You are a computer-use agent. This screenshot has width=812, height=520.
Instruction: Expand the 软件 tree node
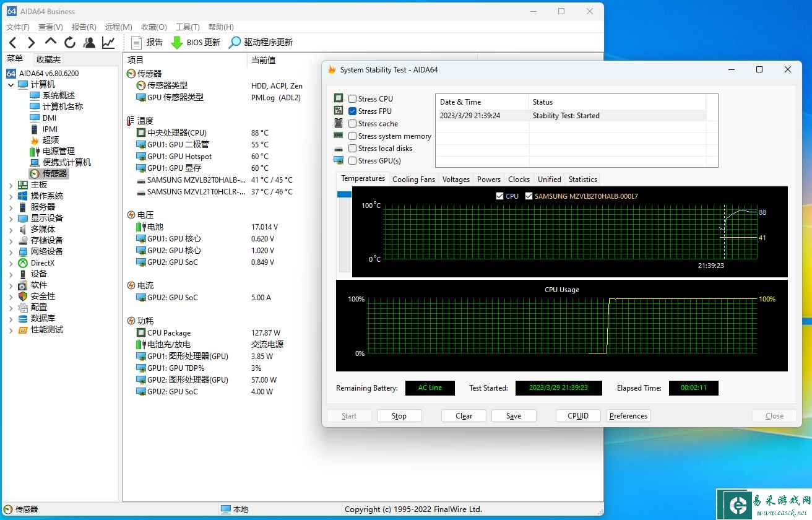(x=11, y=285)
